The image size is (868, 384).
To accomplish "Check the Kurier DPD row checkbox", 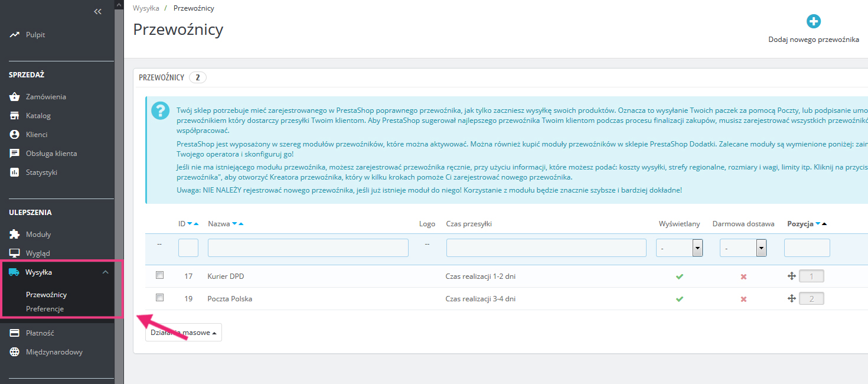I will (x=159, y=275).
